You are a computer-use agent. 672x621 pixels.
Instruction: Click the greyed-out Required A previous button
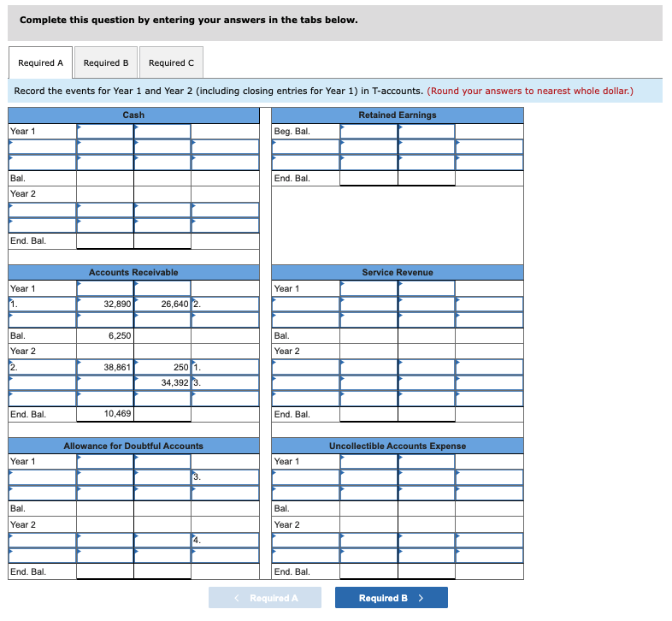click(265, 597)
